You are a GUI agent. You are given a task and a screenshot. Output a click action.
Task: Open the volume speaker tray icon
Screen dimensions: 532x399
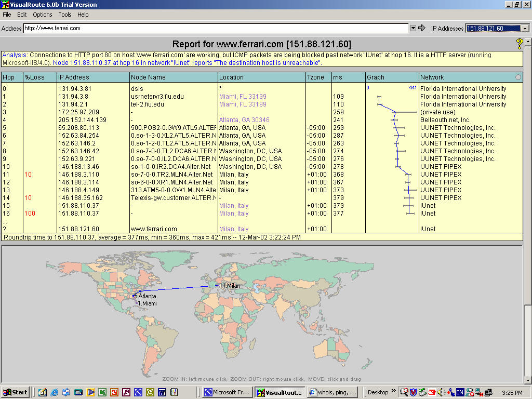(x=441, y=392)
